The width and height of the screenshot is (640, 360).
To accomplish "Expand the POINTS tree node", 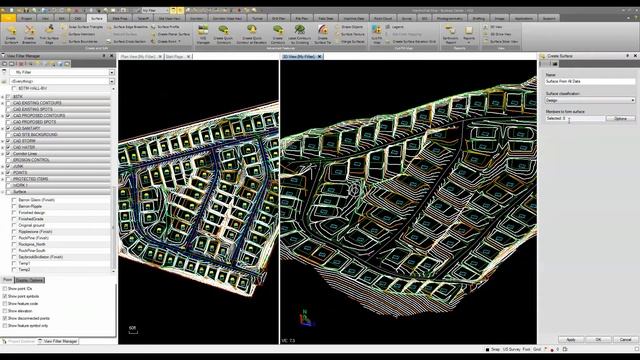I will point(3,173).
